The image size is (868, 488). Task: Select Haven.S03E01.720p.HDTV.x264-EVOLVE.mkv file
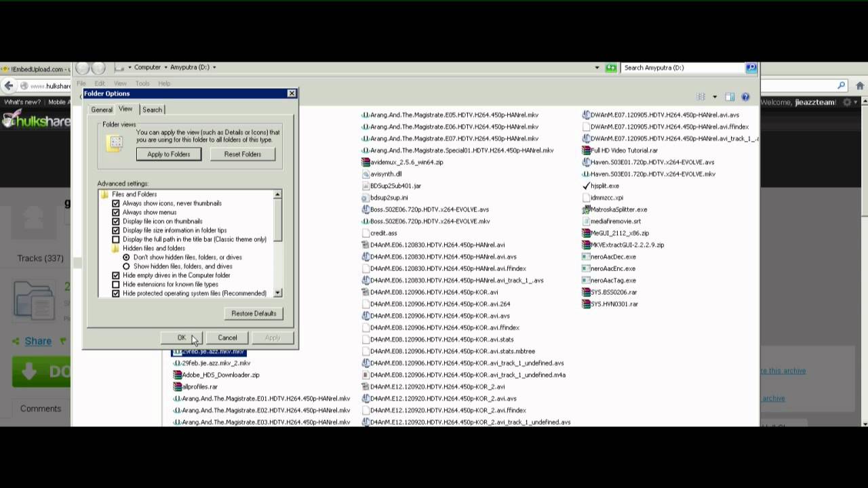(648, 174)
